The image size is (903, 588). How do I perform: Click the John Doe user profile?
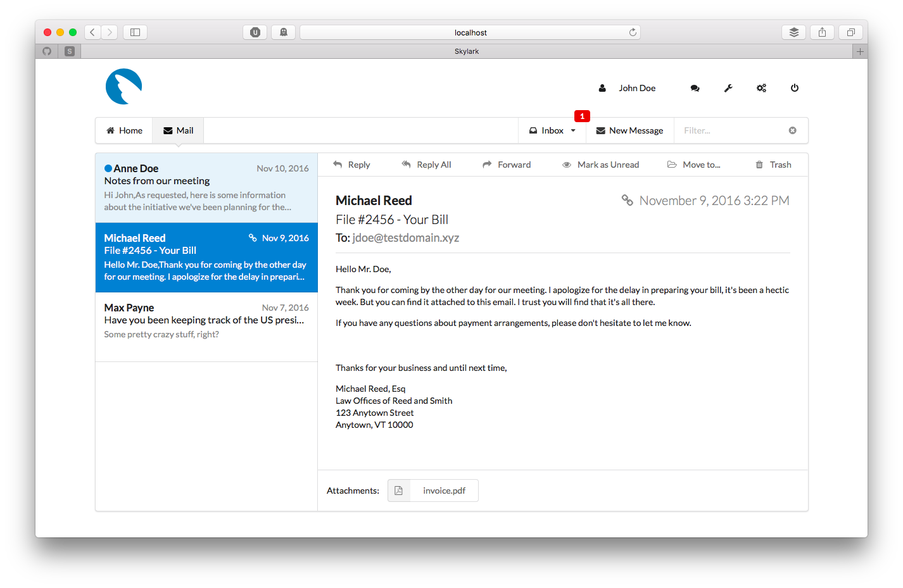click(627, 88)
